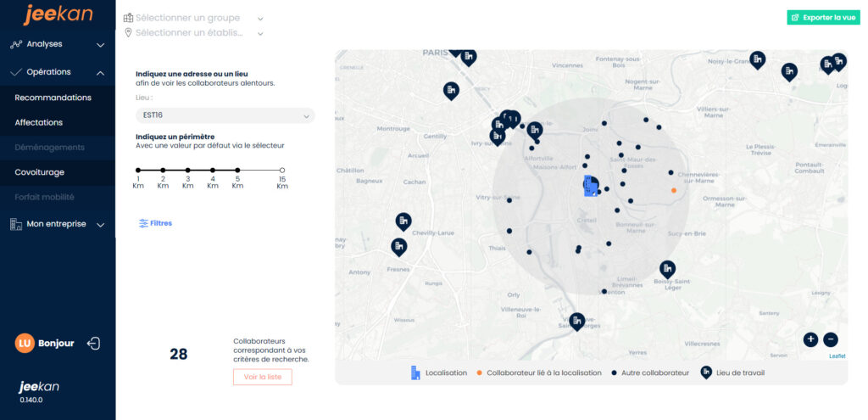The image size is (868, 420).
Task: Open the Covoiturage menu item
Action: 39,172
